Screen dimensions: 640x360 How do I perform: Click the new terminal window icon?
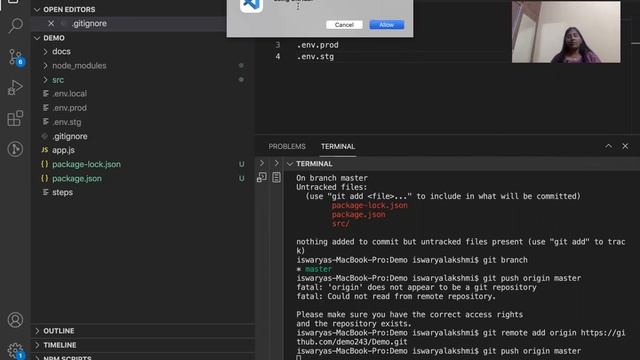[262, 177]
